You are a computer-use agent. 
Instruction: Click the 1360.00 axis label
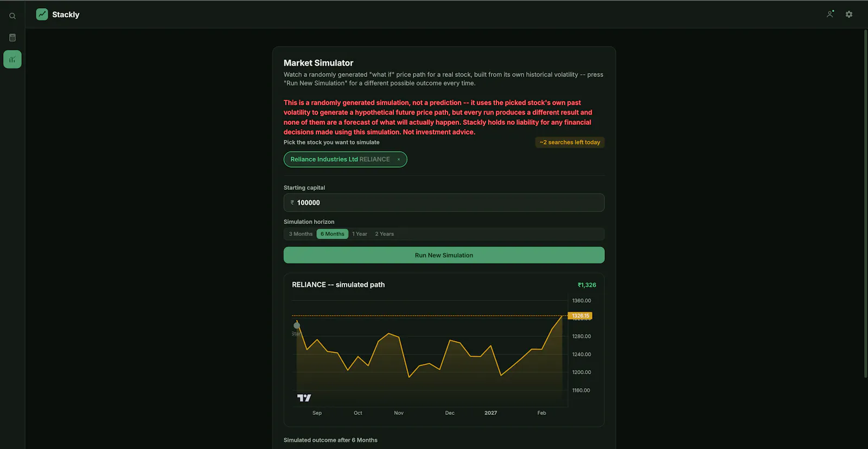point(582,301)
